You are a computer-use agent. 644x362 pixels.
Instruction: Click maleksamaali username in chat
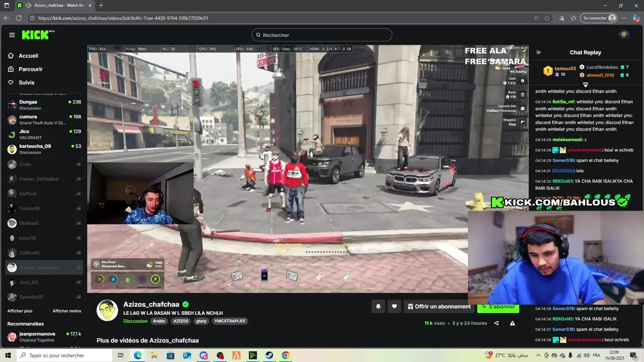567,139
